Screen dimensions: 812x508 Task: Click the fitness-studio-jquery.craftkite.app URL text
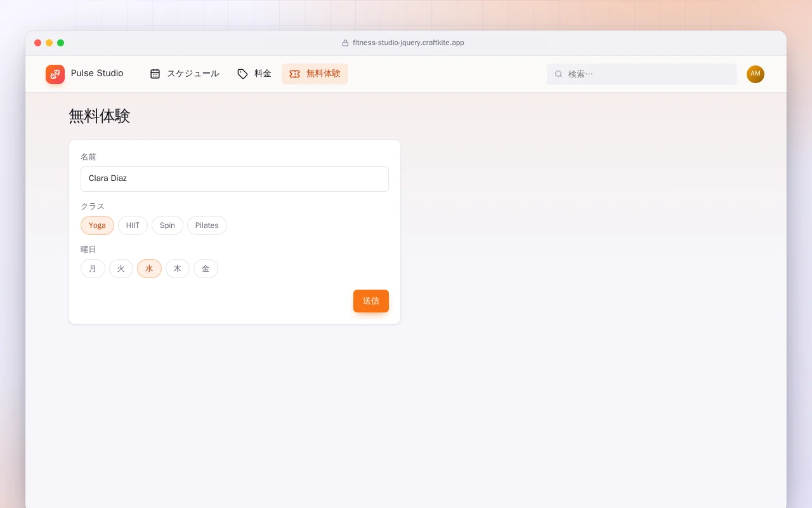pos(409,43)
